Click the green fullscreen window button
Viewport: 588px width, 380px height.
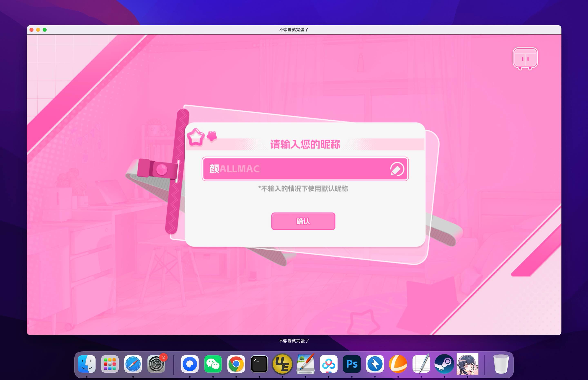[x=45, y=30]
